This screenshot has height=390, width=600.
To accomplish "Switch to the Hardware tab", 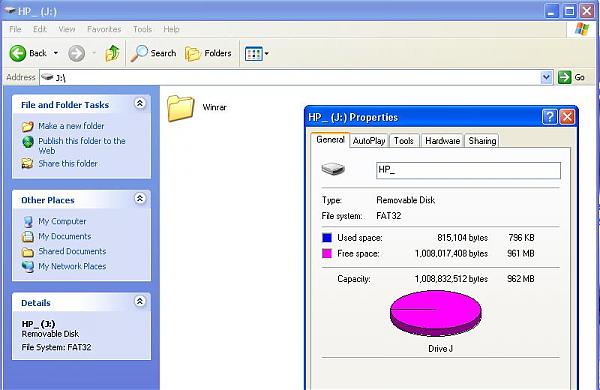I will coord(442,141).
